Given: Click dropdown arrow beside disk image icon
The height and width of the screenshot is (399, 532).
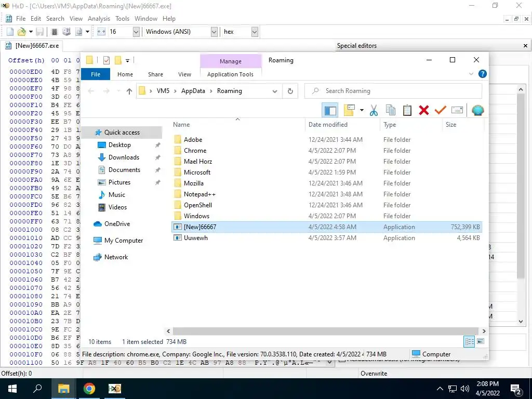Looking at the screenshot, I should 87,32.
